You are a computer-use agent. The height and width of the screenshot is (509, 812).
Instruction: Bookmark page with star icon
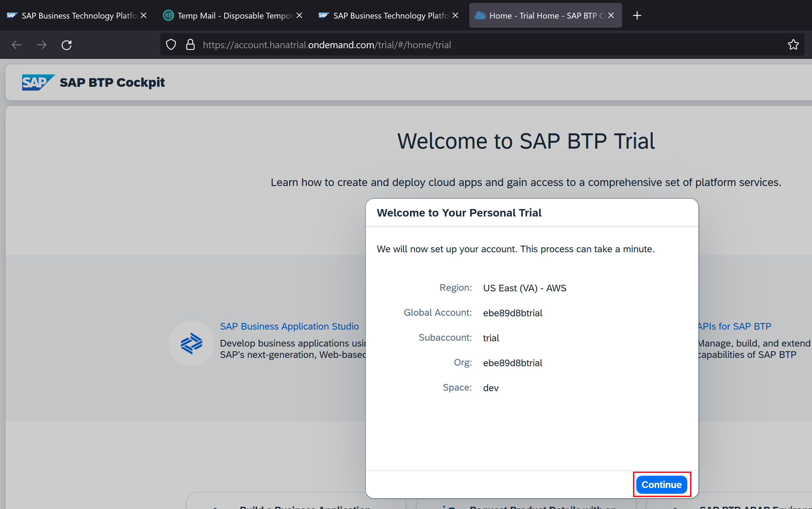(x=793, y=45)
